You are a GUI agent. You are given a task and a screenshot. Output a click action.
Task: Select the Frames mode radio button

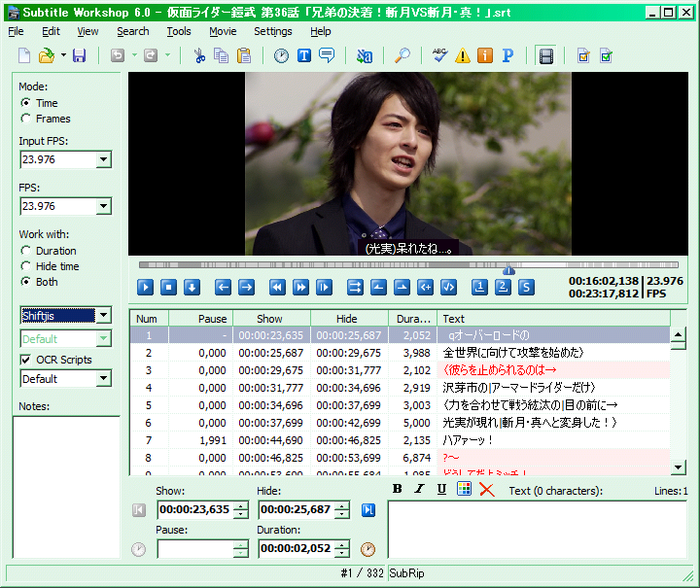tap(26, 119)
